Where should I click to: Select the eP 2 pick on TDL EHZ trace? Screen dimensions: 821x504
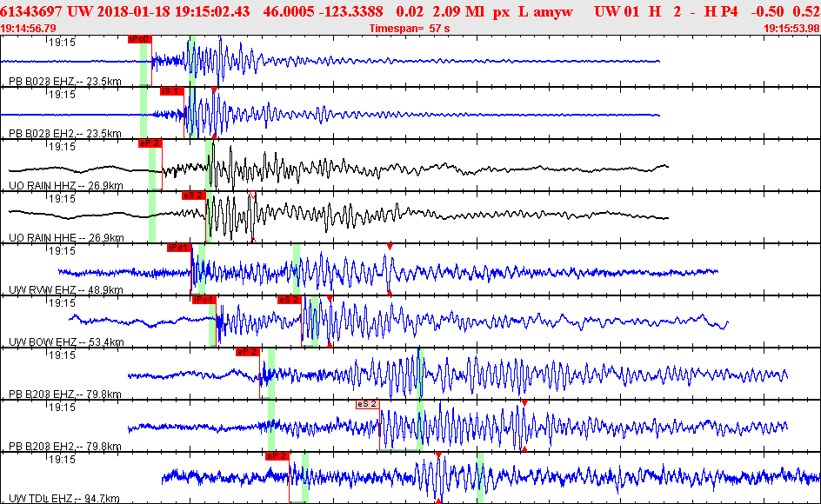[x=277, y=456]
